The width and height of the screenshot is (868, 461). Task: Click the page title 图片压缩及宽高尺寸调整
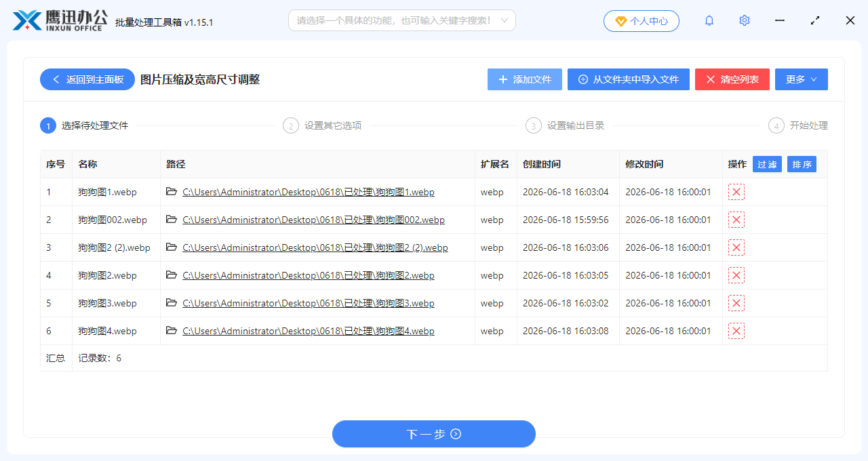coord(200,79)
